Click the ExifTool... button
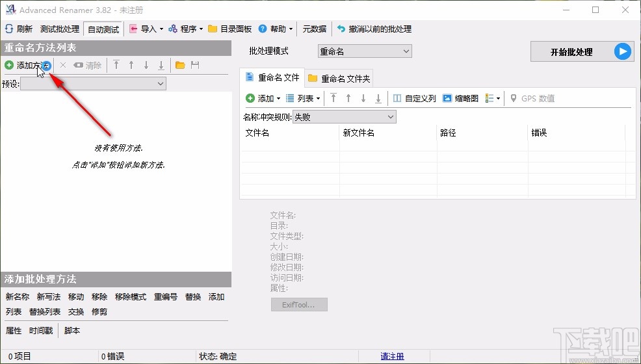The image size is (641, 364). [299, 305]
